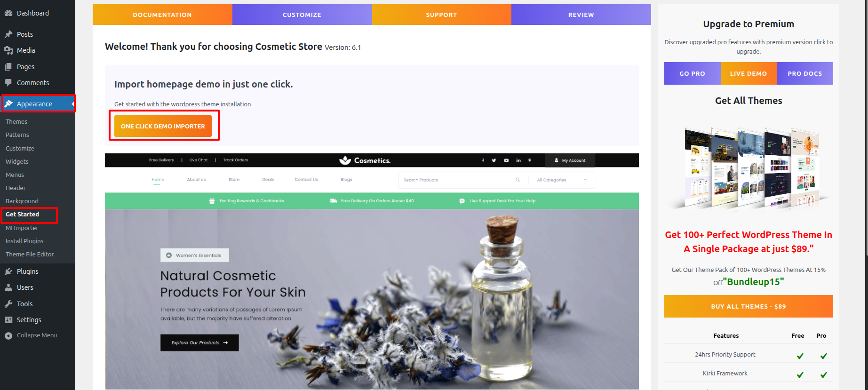Click One Click Demo Importer button
The height and width of the screenshot is (390, 868).
point(163,126)
